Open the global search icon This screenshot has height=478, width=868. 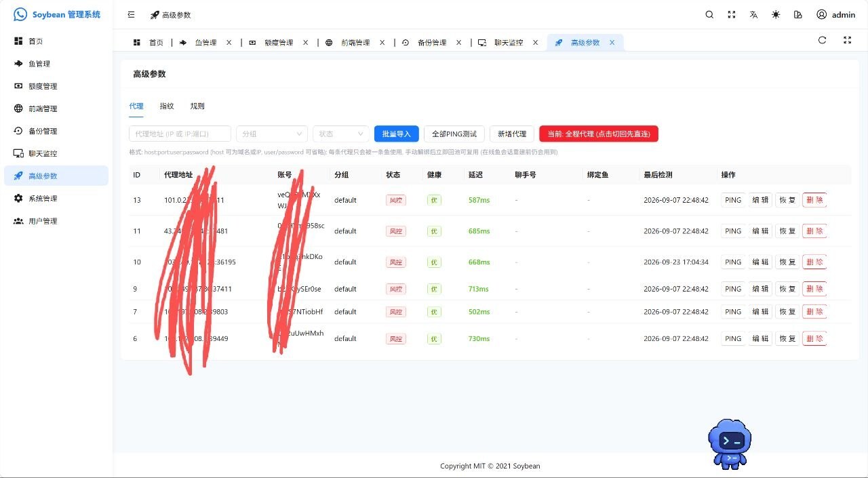pos(709,14)
